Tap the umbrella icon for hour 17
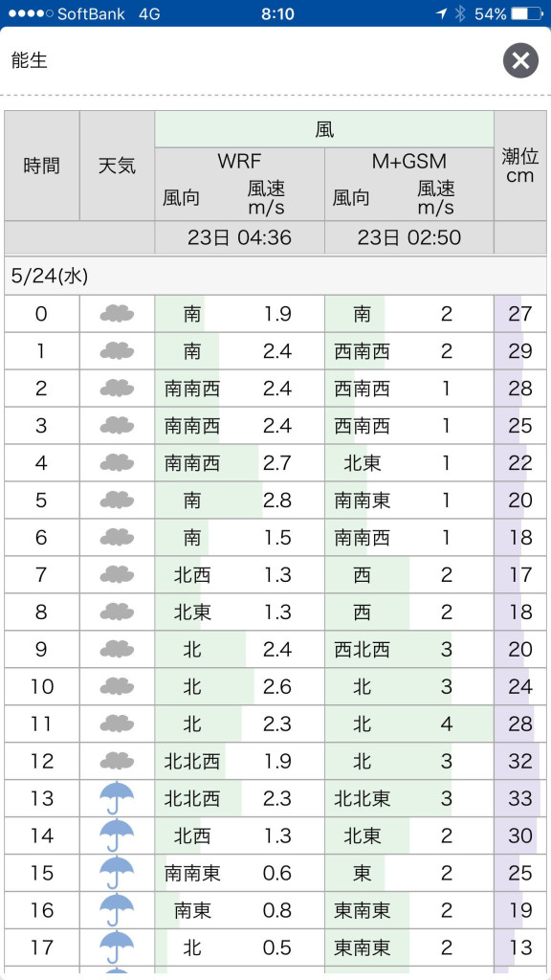Screen dimensions: 551x980 (117, 947)
